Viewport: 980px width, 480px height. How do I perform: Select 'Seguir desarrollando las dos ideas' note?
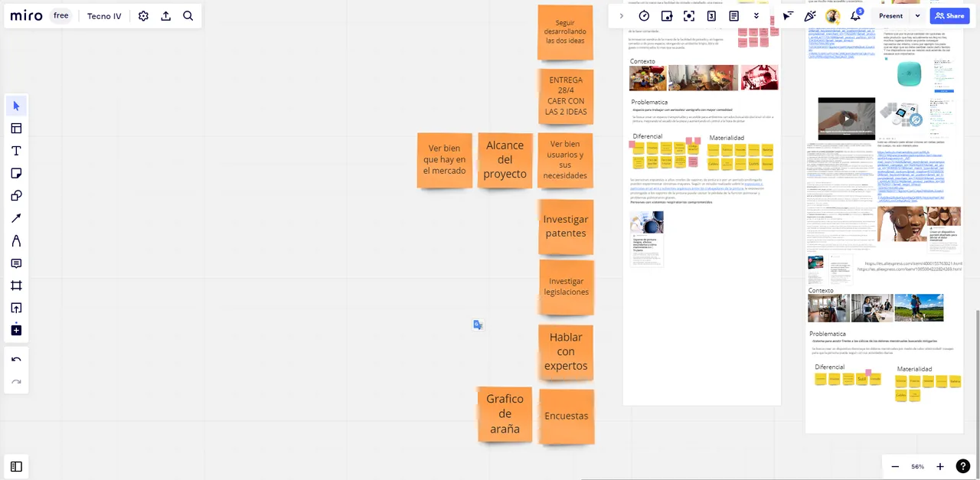[x=565, y=32]
